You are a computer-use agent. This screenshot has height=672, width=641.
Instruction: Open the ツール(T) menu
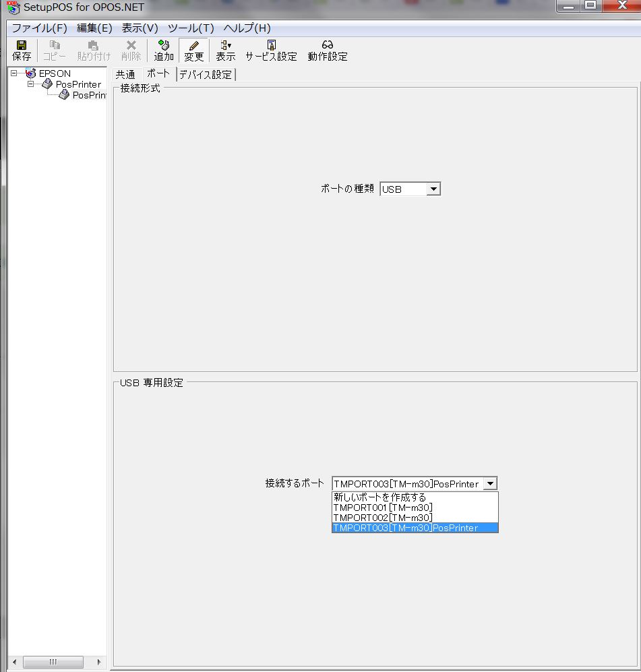[x=191, y=28]
